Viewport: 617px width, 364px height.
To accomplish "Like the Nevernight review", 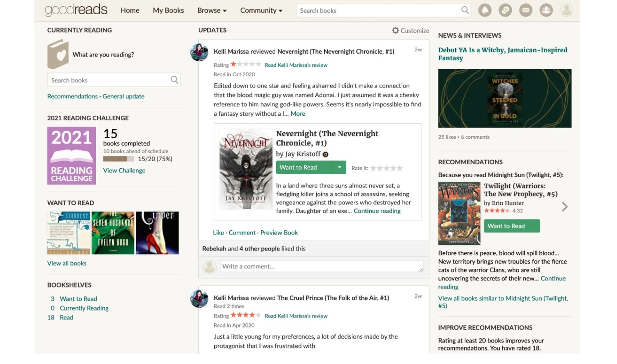I will tap(218, 233).
